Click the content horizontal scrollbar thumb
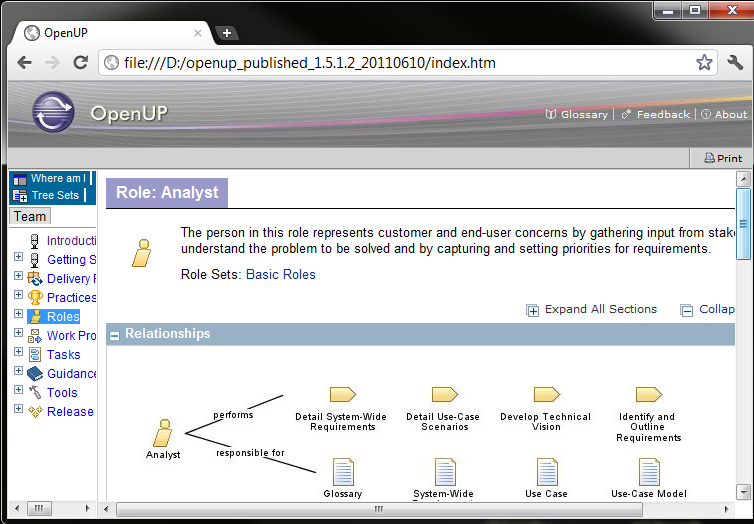This screenshot has width=754, height=524. (x=379, y=509)
